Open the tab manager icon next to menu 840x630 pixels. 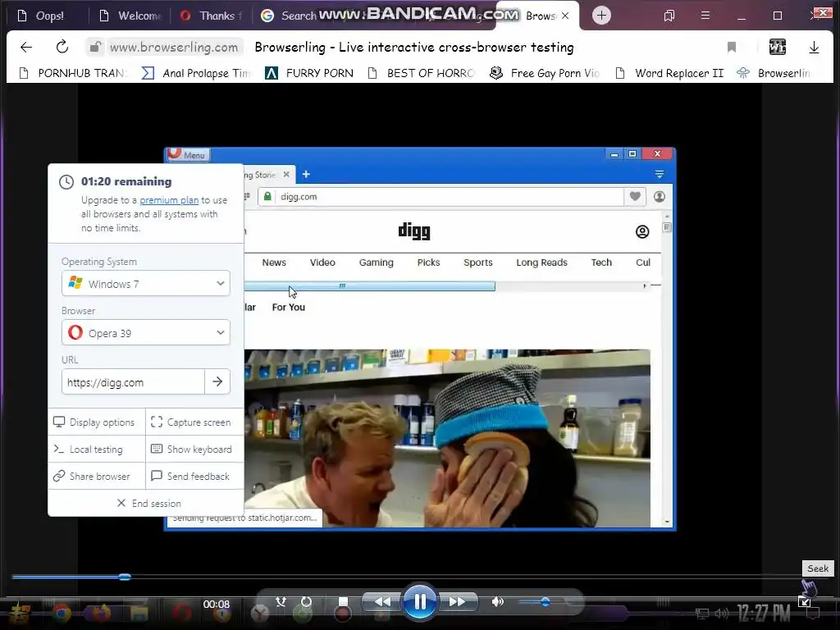pos(669,16)
